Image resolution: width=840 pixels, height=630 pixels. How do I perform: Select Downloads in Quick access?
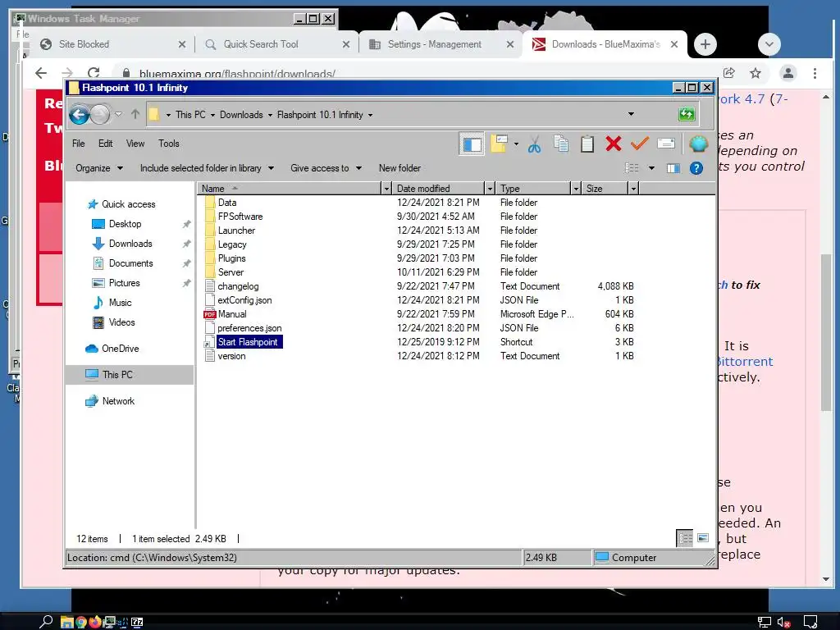(x=130, y=244)
